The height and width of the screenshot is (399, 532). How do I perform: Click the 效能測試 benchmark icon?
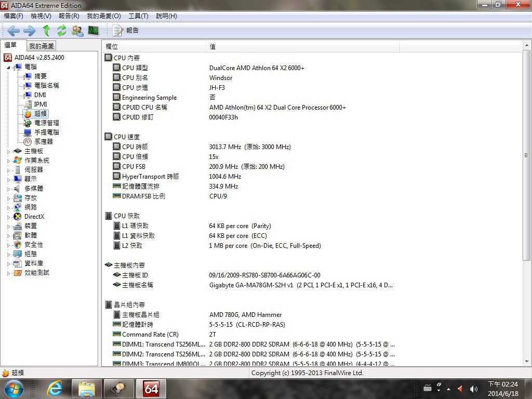[18, 273]
